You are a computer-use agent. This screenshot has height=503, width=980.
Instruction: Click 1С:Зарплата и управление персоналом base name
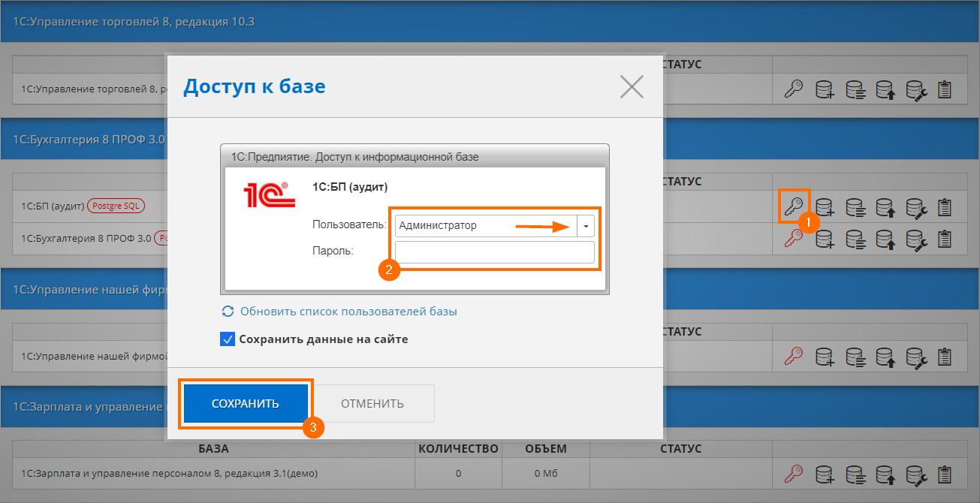tap(170, 474)
